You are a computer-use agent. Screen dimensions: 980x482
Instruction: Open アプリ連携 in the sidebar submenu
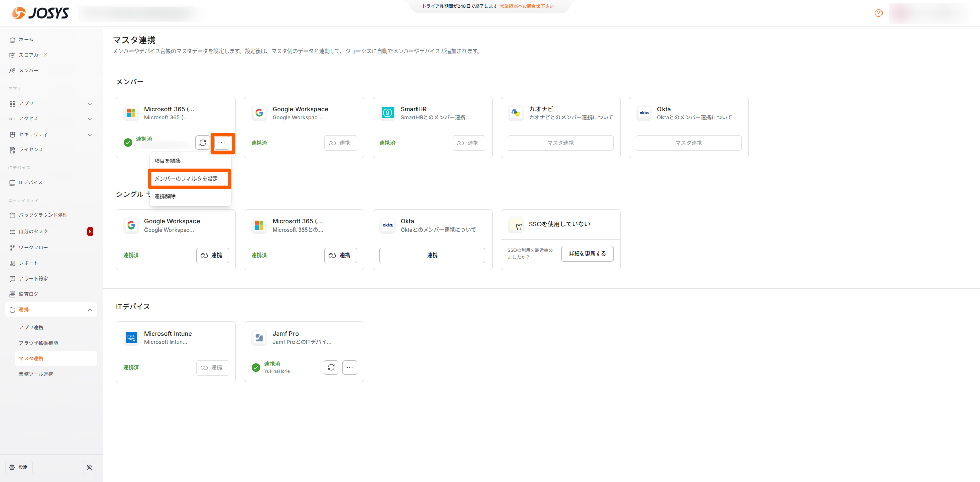coord(31,328)
